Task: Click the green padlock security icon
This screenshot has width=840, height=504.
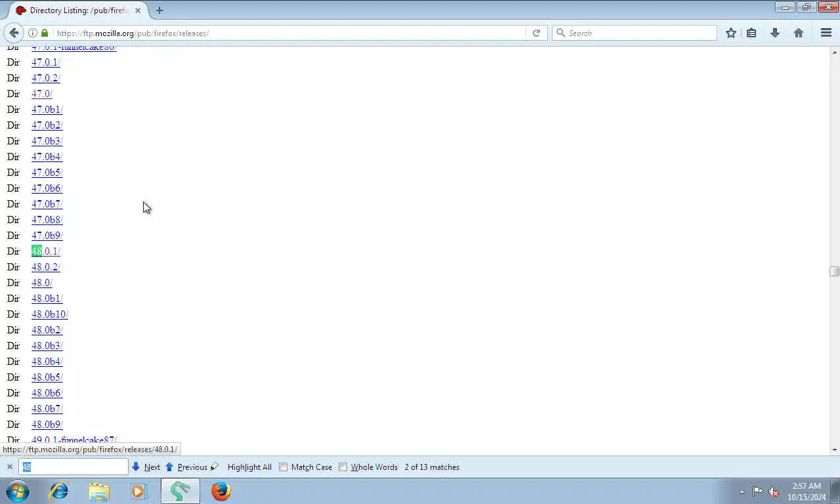Action: pos(45,33)
